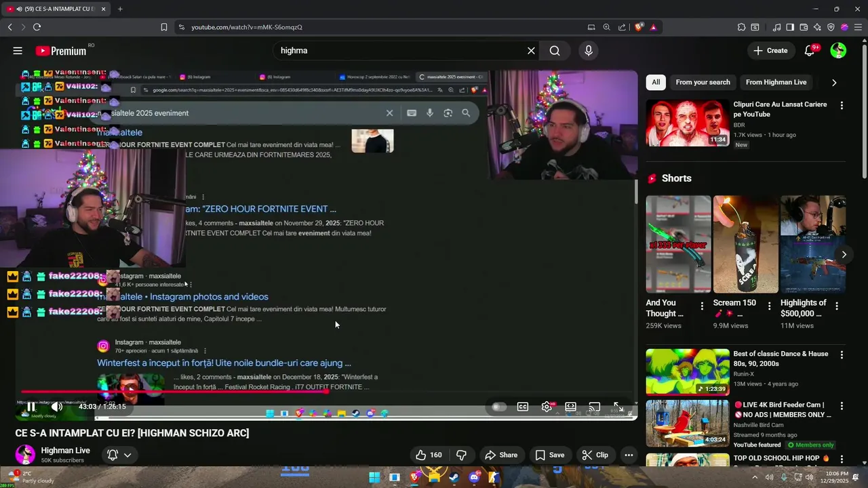Click Create button in the header

tap(770, 51)
